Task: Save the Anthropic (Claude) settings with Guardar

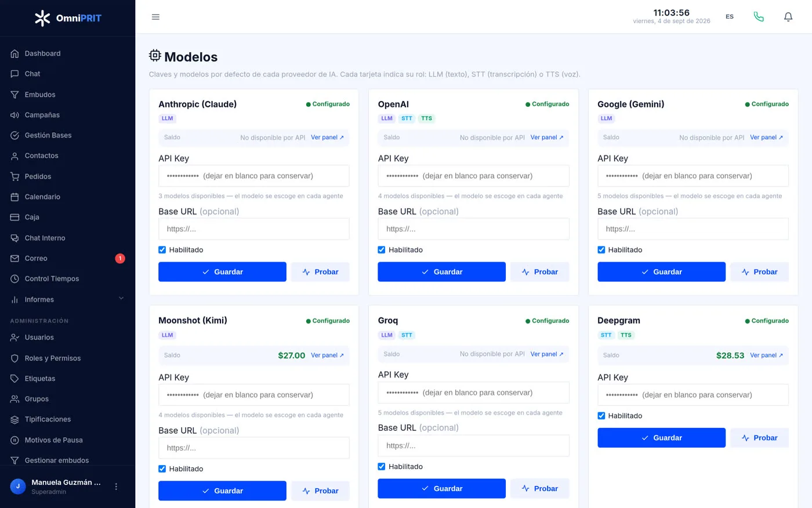Action: (x=222, y=272)
